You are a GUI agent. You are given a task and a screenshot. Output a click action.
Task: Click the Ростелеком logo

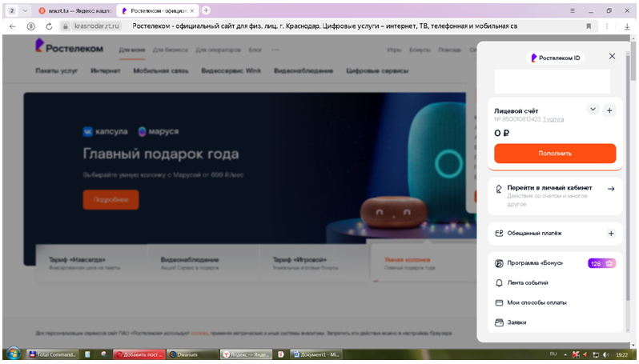70,46
